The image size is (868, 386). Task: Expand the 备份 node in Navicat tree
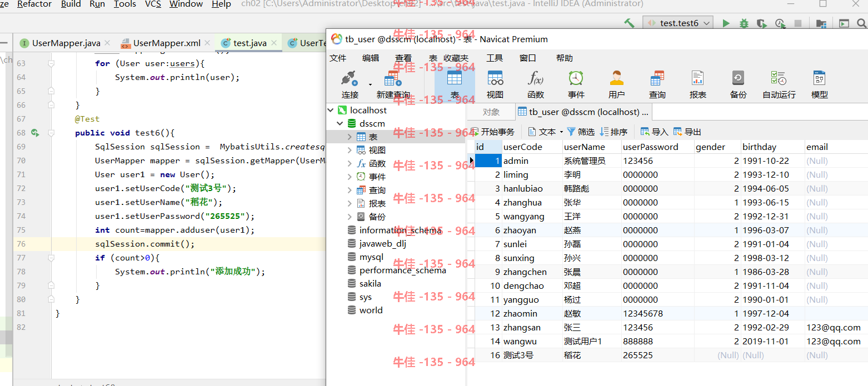[349, 217]
